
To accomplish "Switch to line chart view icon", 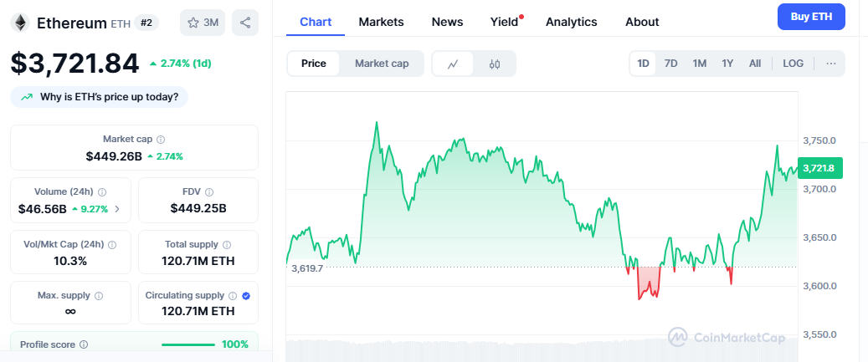I will coord(453,64).
